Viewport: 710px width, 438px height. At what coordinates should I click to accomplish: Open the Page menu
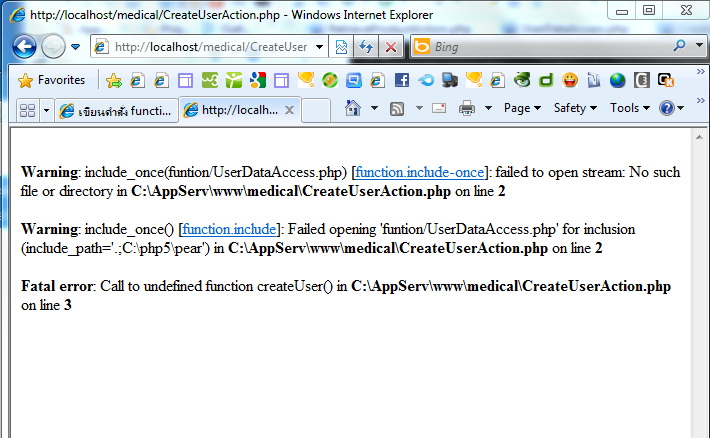pyautogui.click(x=522, y=108)
